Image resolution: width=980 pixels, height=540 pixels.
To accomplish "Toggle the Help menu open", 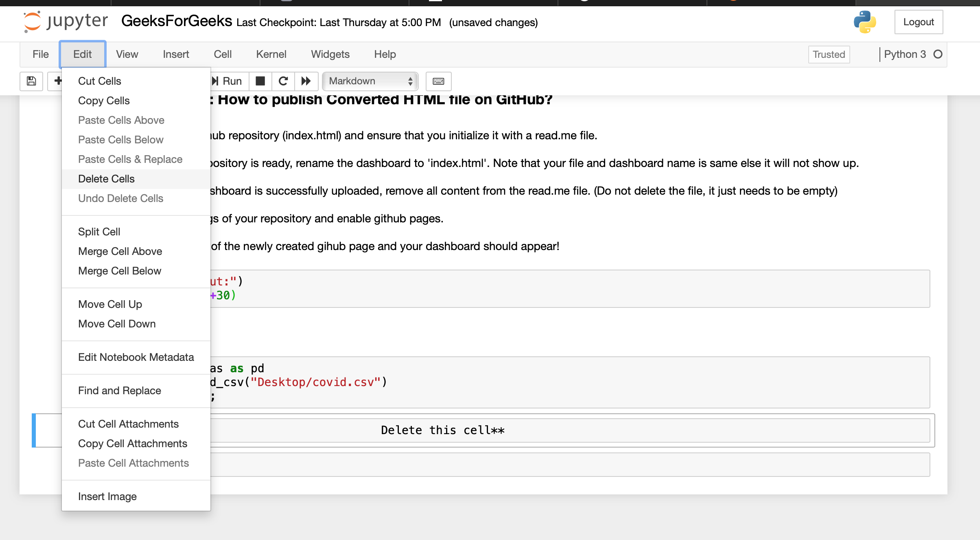I will pyautogui.click(x=385, y=54).
